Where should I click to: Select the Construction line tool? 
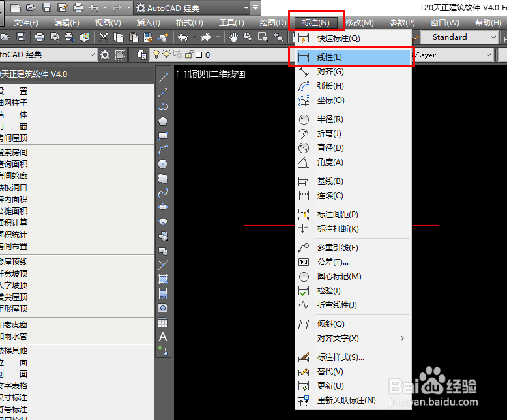[x=163, y=93]
